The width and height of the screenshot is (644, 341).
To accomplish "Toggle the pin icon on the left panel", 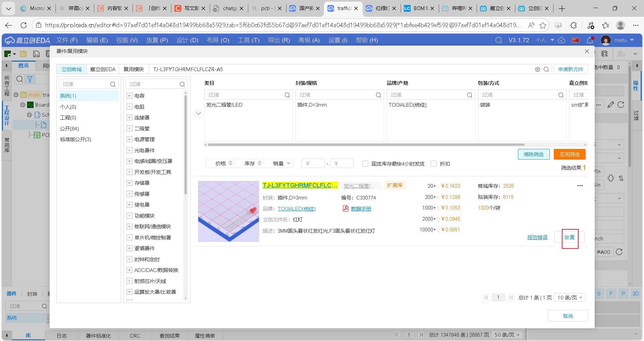I will click(x=6, y=65).
